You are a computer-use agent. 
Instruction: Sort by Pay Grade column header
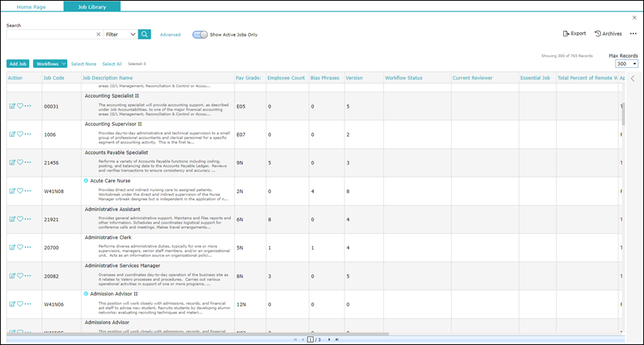(x=248, y=78)
